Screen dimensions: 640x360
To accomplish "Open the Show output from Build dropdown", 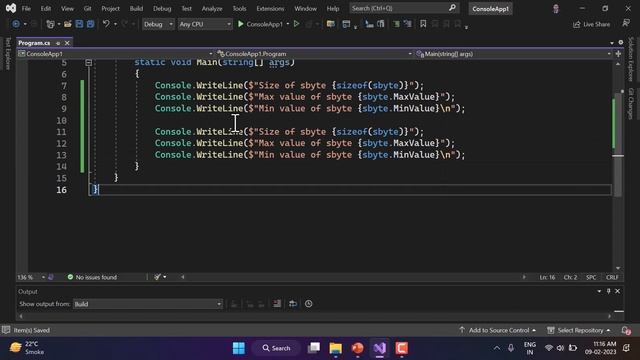I will click(148, 304).
